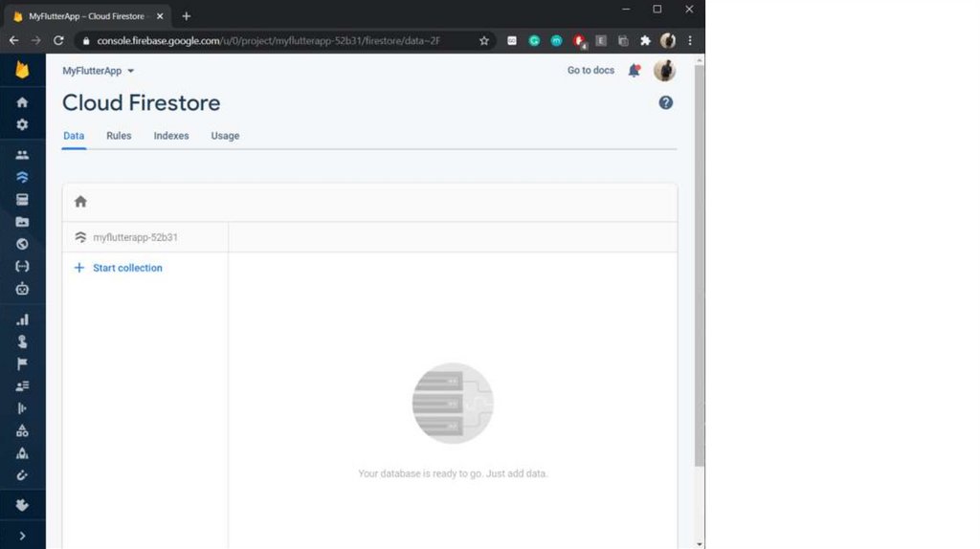980x549 pixels.
Task: Open Functions brackets icon in sidebar
Action: (x=23, y=266)
